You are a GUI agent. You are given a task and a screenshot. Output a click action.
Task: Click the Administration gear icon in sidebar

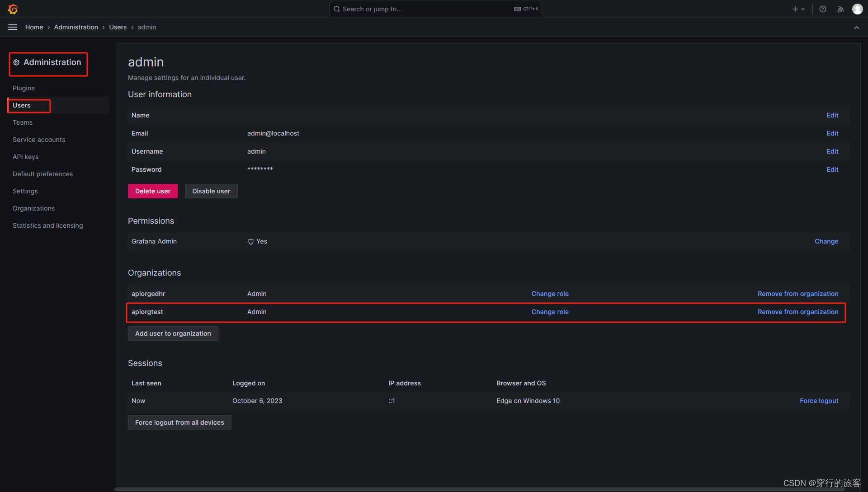[x=16, y=62]
